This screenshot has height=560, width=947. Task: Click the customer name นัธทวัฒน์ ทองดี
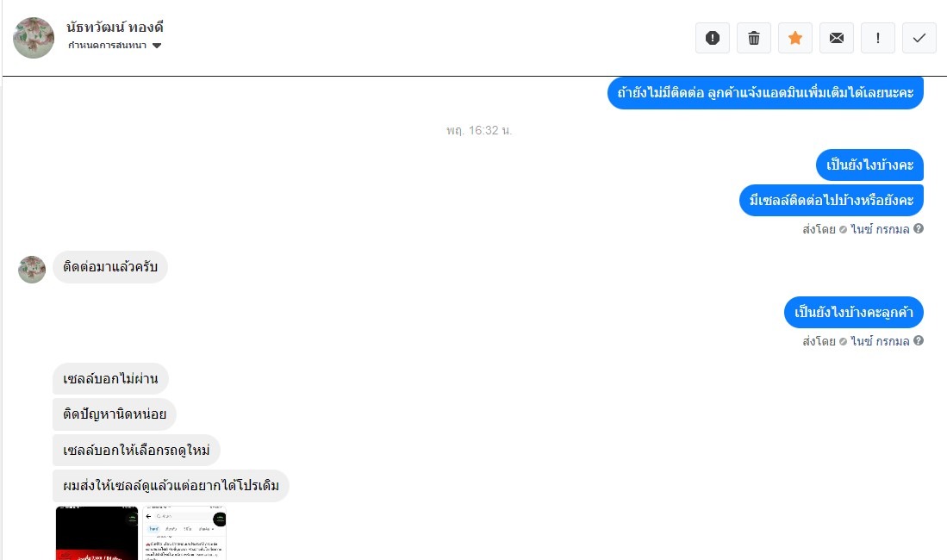115,28
